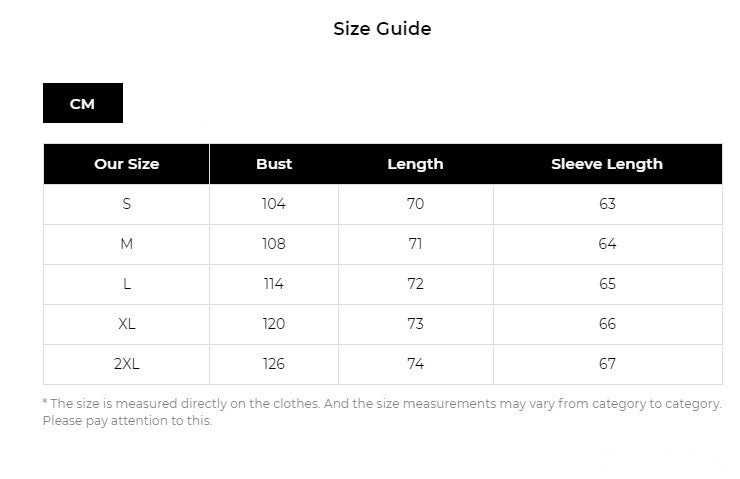Click the CM unit button

[x=82, y=104]
